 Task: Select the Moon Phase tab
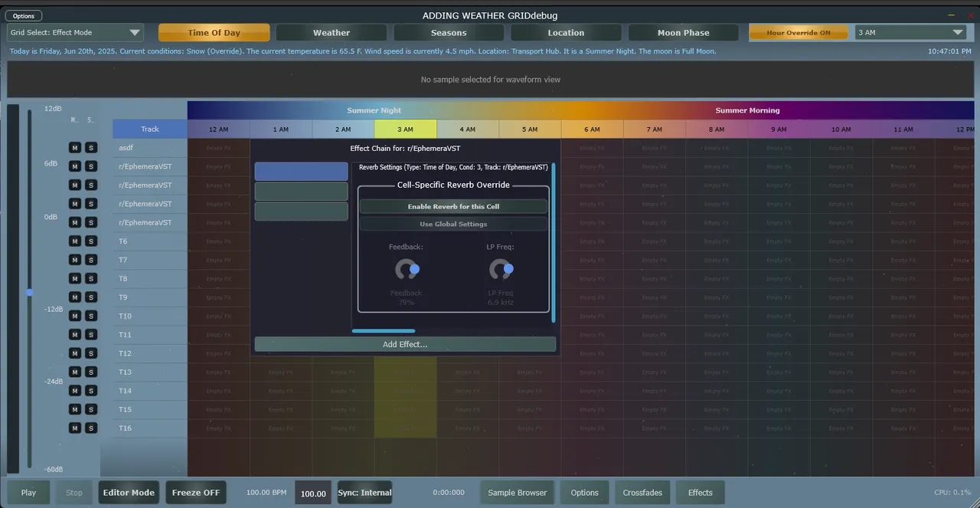pyautogui.click(x=683, y=33)
